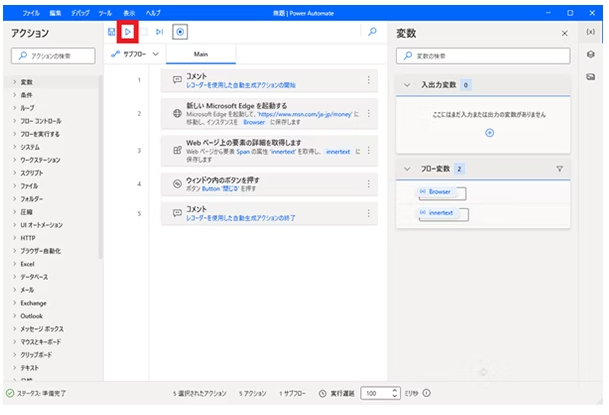Run the flow with the play button

coord(128,32)
